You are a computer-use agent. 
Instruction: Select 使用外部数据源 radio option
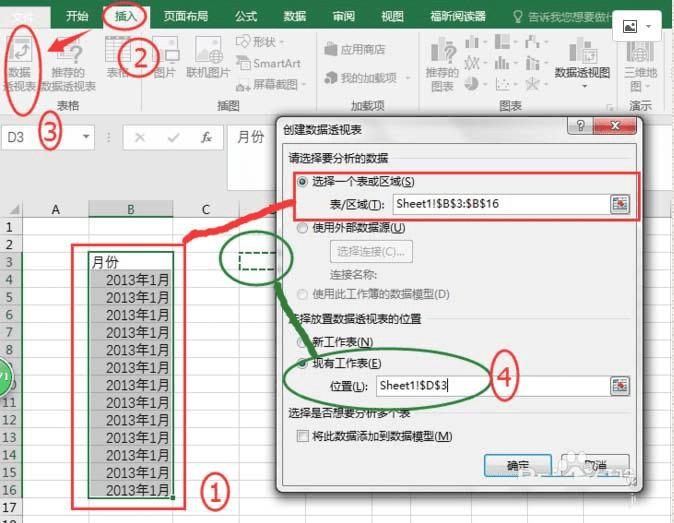click(303, 228)
